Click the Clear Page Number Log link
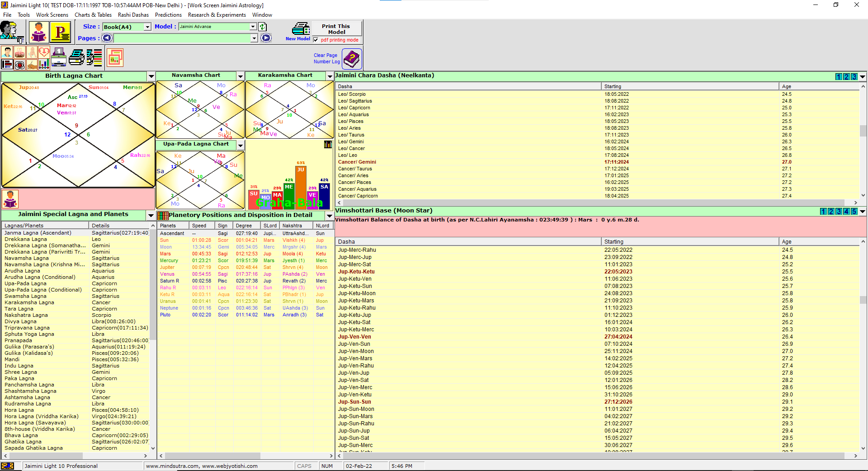Viewport: 868px width, 471px height. 326,58
